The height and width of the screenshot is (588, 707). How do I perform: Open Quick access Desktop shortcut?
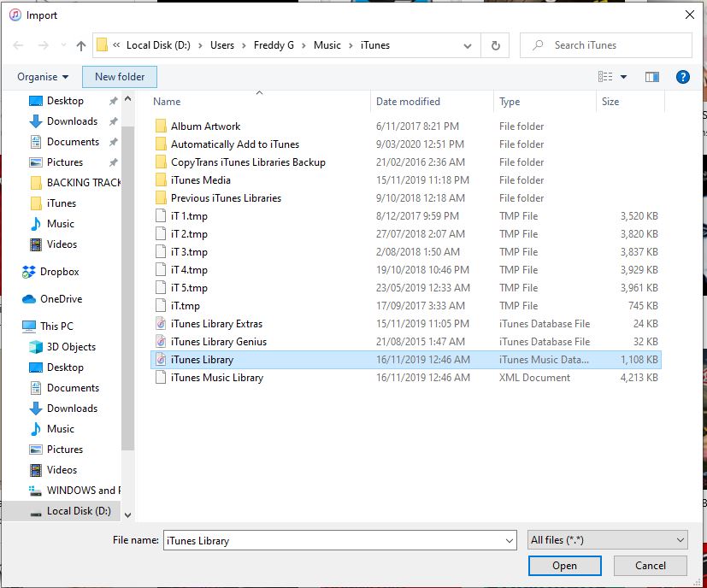click(65, 101)
